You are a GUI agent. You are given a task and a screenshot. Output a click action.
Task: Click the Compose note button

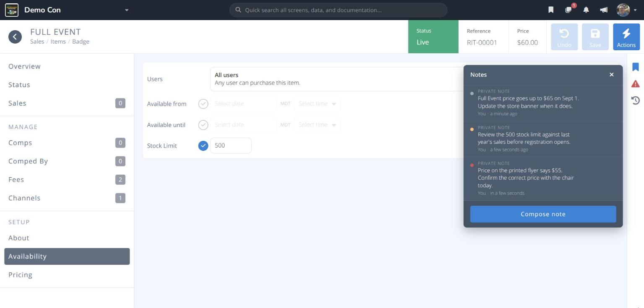click(x=543, y=214)
